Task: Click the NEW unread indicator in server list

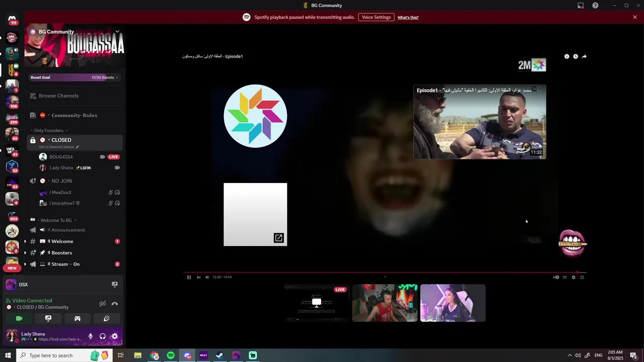Action: (12, 268)
